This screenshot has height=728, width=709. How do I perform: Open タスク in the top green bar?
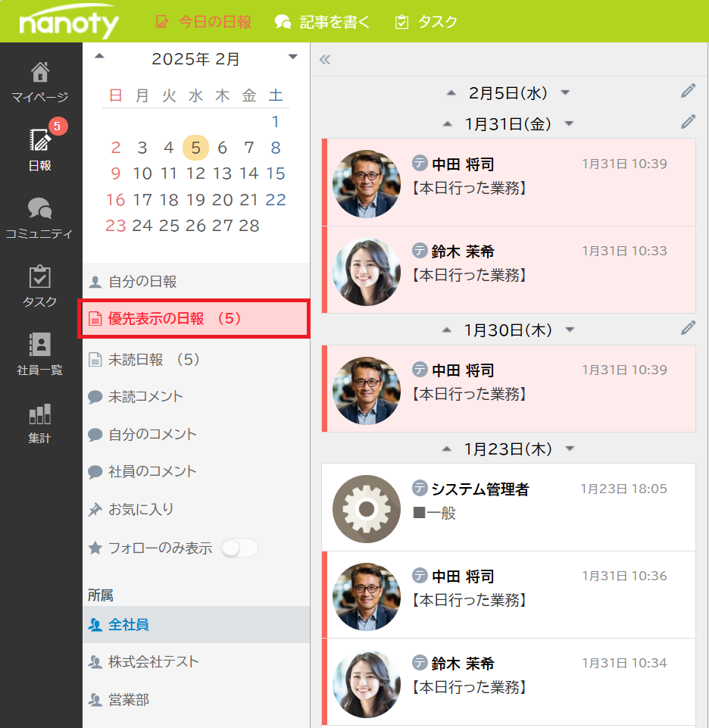426,22
